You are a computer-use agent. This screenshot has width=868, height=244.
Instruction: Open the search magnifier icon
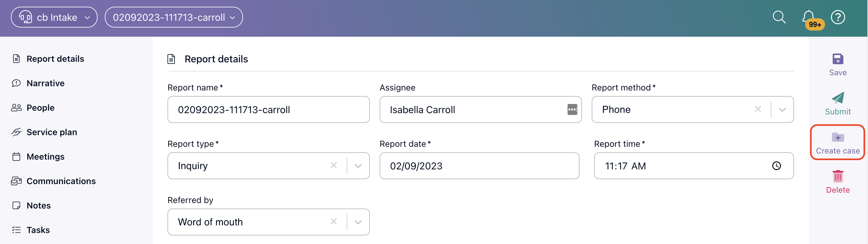(x=779, y=17)
